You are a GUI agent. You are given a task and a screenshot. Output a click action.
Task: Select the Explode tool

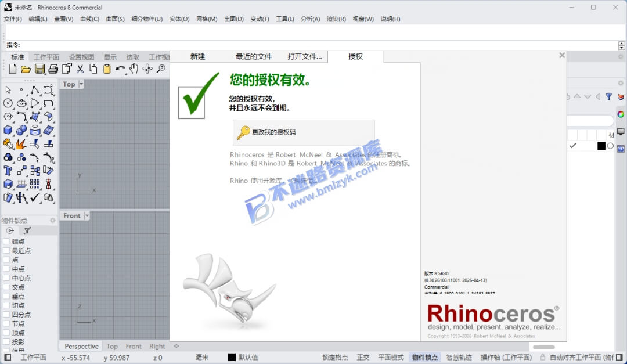point(21,143)
